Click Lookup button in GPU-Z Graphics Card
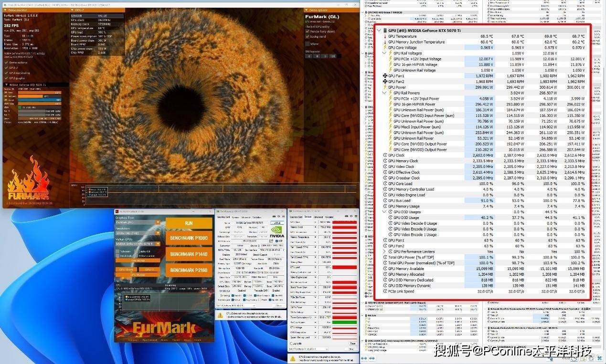606x364 pixels. point(277,223)
